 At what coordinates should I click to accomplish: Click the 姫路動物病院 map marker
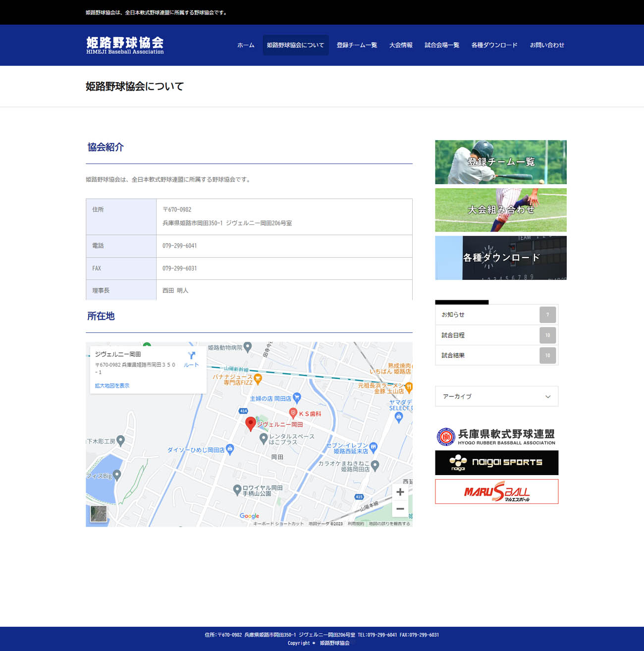coord(248,347)
